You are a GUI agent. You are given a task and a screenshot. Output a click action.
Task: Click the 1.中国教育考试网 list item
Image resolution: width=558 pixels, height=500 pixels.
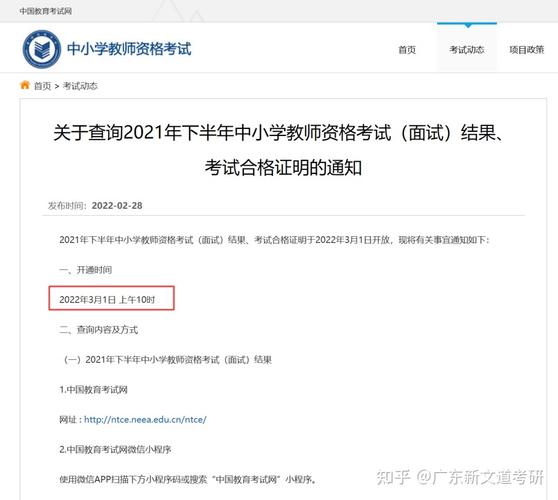[93, 390]
